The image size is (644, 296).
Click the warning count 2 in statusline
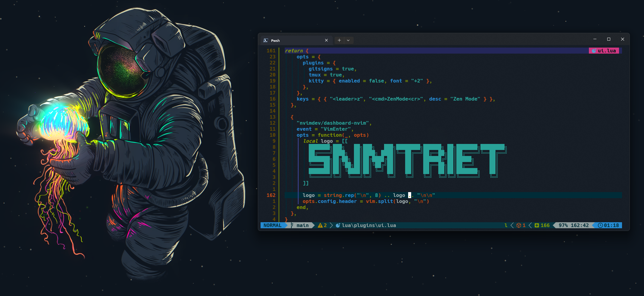(325, 225)
